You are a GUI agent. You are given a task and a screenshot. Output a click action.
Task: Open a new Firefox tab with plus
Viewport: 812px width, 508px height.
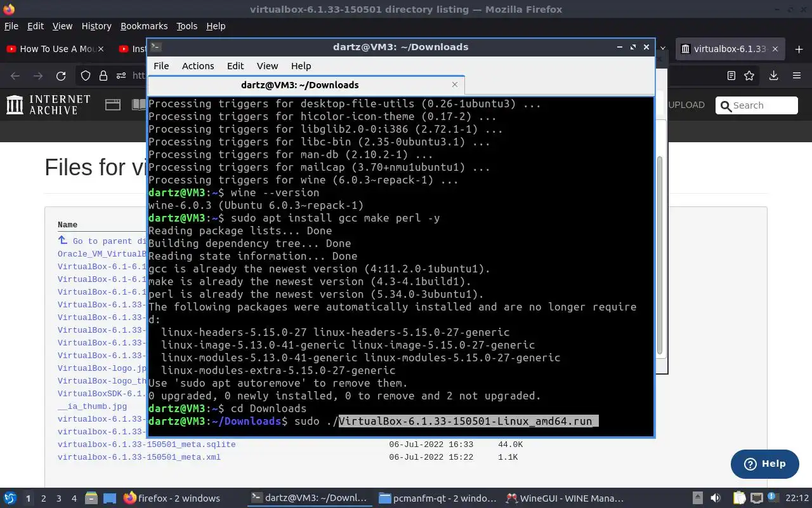tap(799, 49)
